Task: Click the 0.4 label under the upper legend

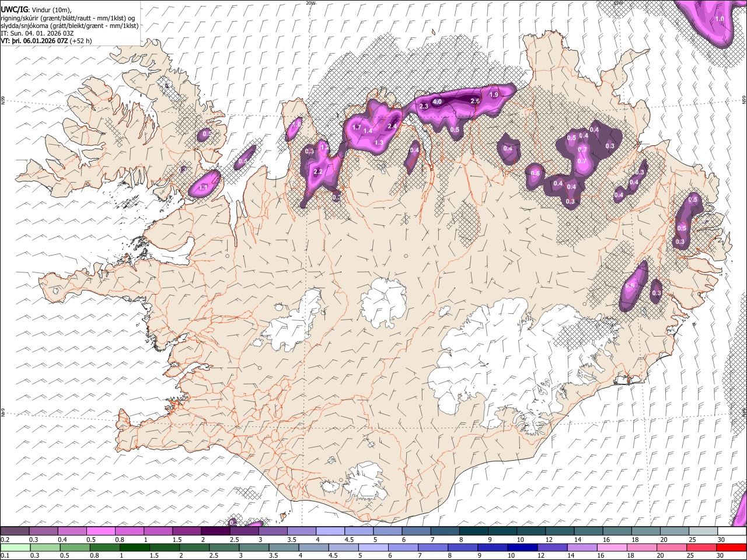Action: [x=62, y=540]
